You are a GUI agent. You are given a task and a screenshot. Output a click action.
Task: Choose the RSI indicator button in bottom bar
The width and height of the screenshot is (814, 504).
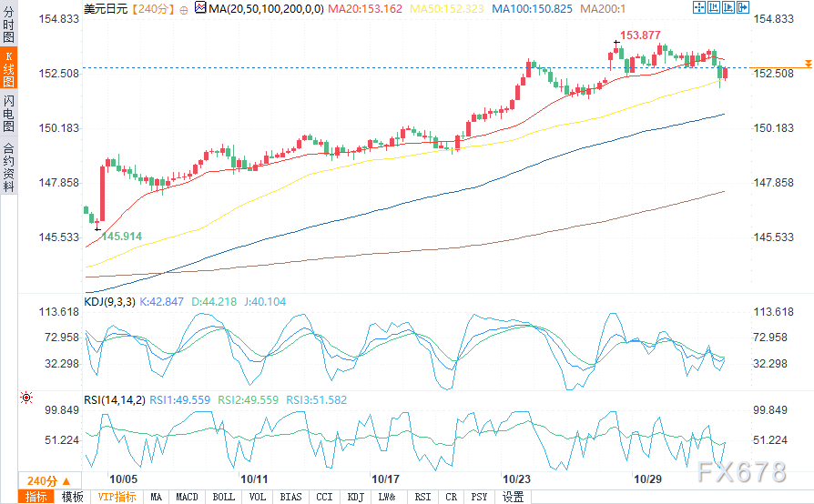[x=422, y=497]
